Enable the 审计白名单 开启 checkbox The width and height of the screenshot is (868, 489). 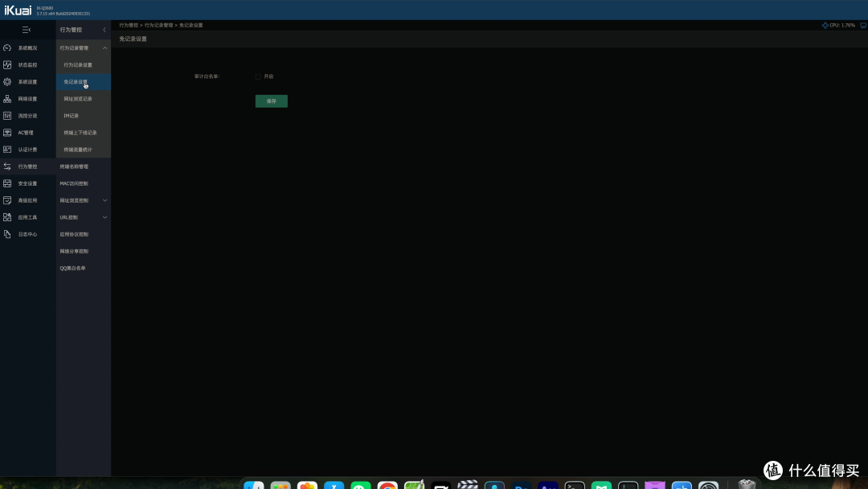[259, 76]
